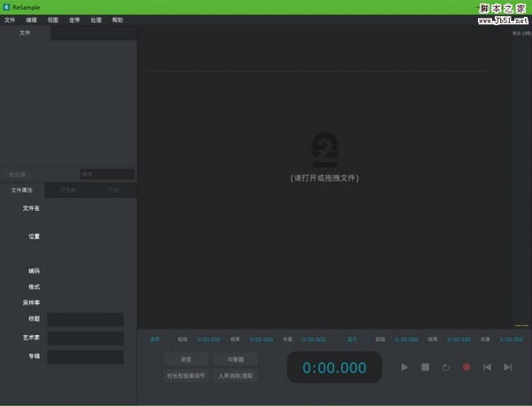
Task: Click the 文件名 label
Action: (31, 208)
